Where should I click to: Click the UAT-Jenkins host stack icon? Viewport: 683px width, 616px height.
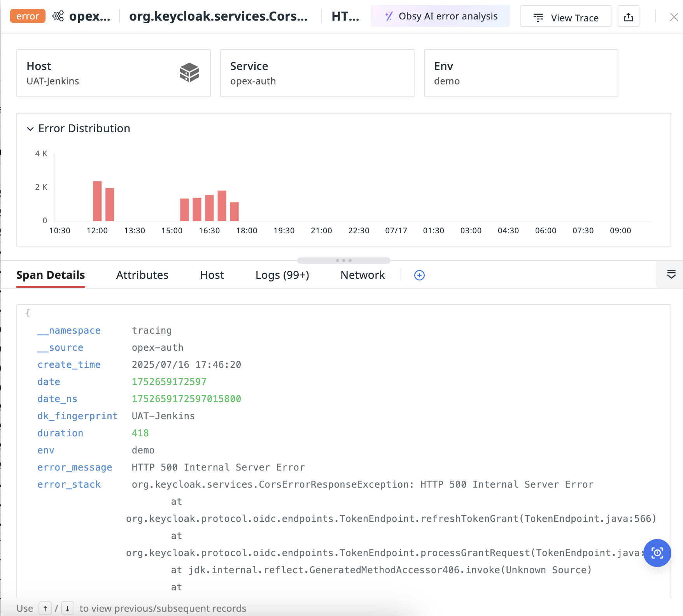coord(189,72)
